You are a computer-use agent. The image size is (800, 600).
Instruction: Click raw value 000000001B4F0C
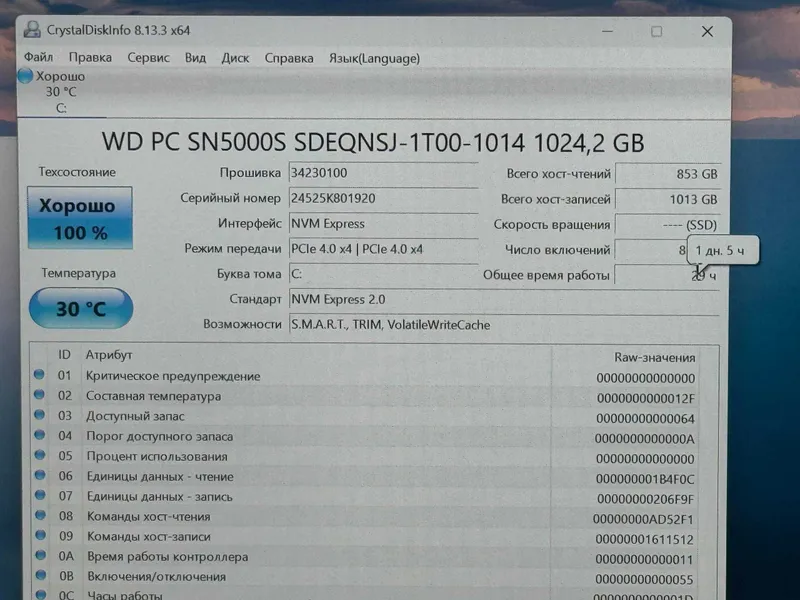(645, 479)
